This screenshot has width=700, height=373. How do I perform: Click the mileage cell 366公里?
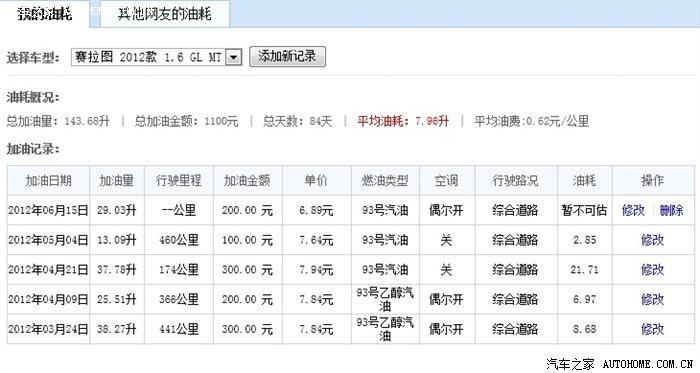pyautogui.click(x=179, y=299)
